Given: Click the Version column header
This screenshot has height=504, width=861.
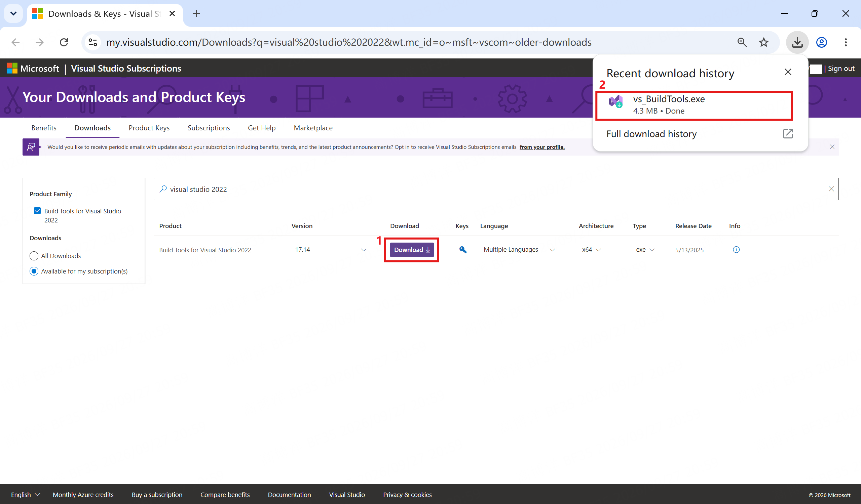Looking at the screenshot, I should coord(302,226).
